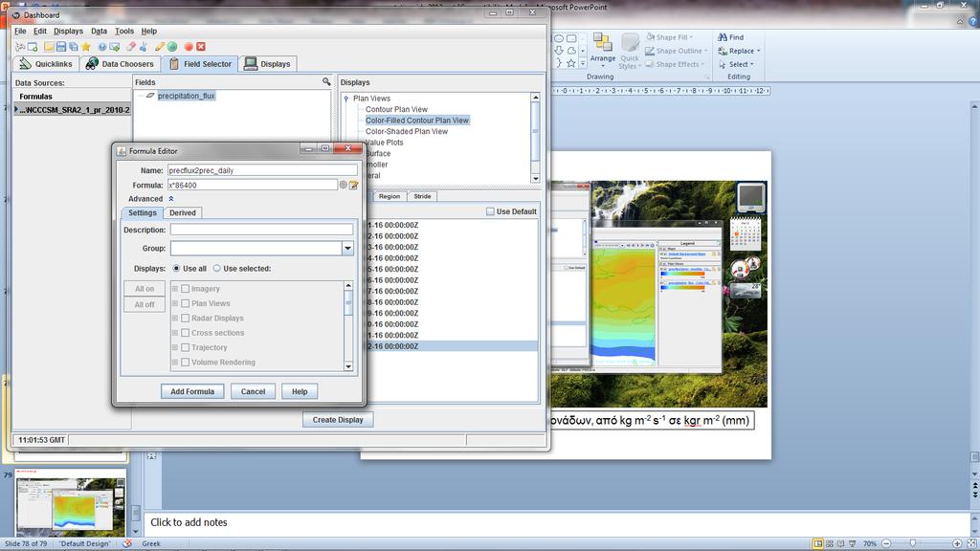Switch to the Data Choosers tab
The height and width of the screenshot is (551, 980).
[120, 64]
